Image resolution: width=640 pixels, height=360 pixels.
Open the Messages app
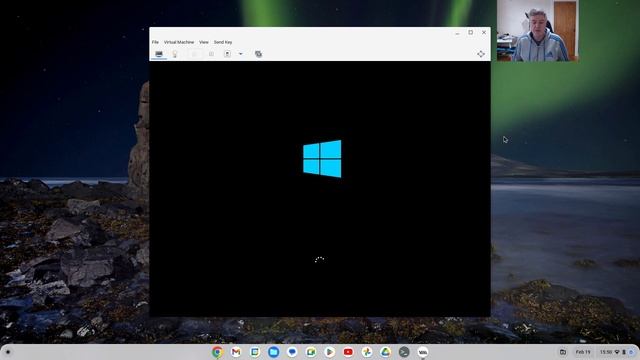[x=292, y=352]
